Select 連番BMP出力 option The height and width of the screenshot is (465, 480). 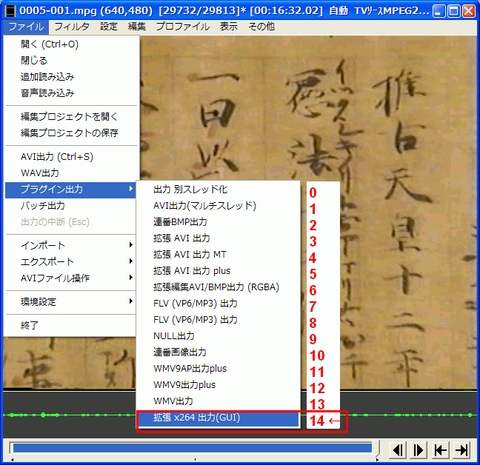(x=218, y=222)
